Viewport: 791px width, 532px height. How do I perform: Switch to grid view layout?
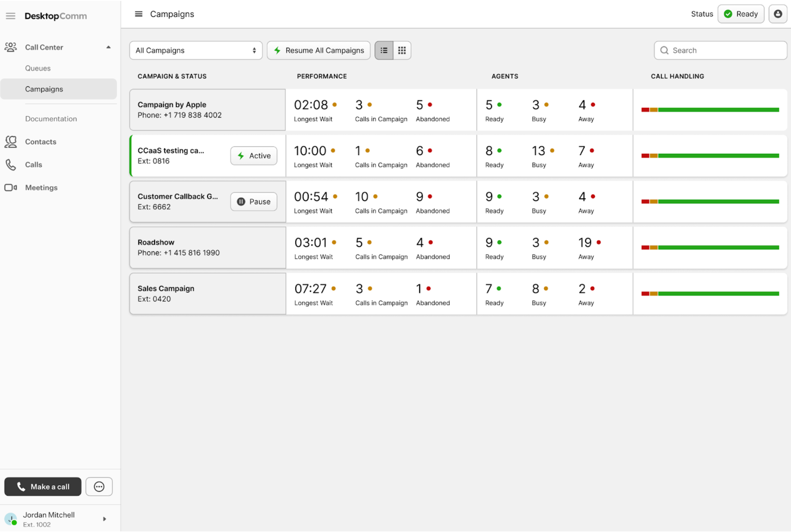(402, 51)
